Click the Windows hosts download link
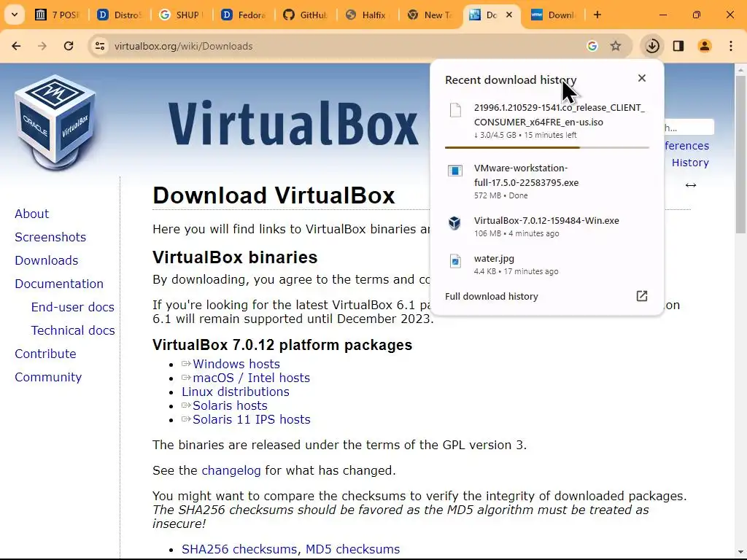Screen dimensions: 747x560 tap(236, 364)
